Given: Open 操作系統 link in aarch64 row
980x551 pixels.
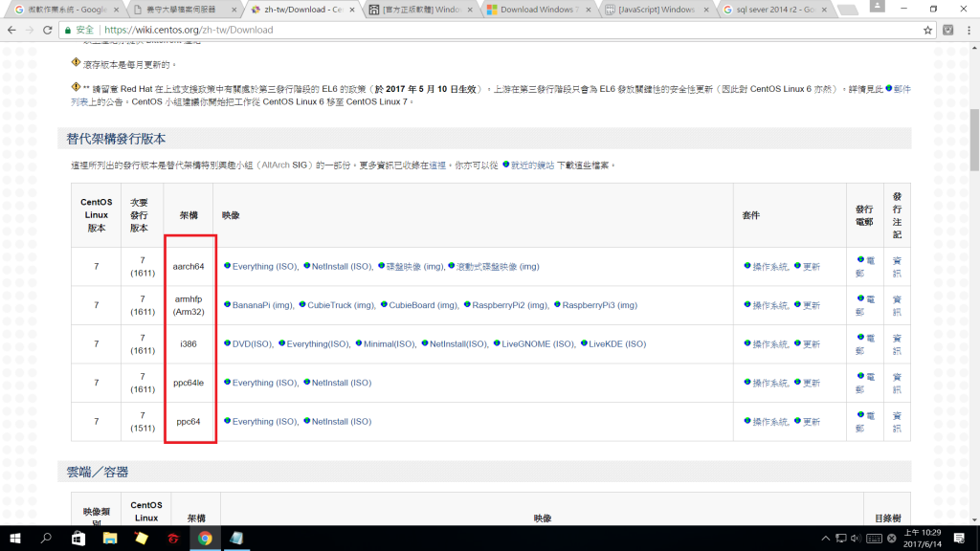Looking at the screenshot, I should pos(770,267).
